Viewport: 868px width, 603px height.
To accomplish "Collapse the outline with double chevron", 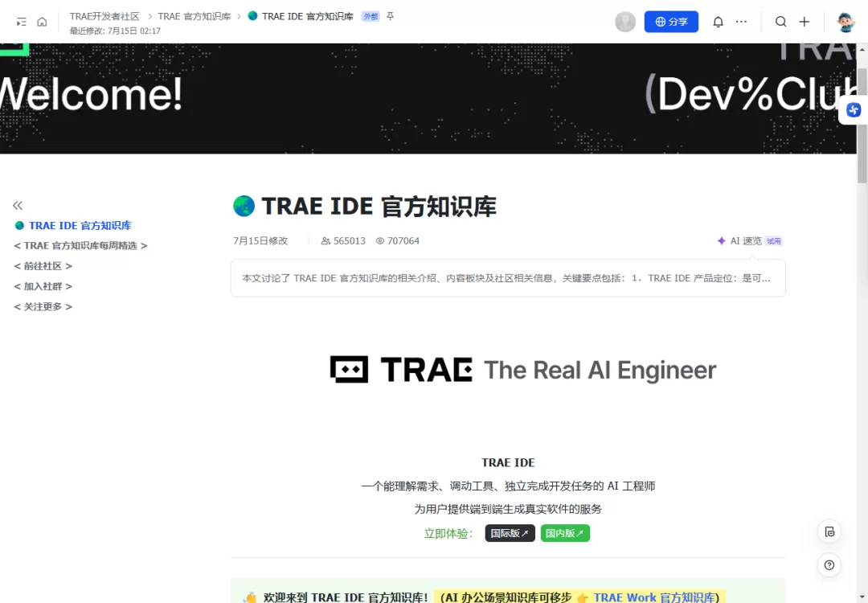I will pos(18,206).
